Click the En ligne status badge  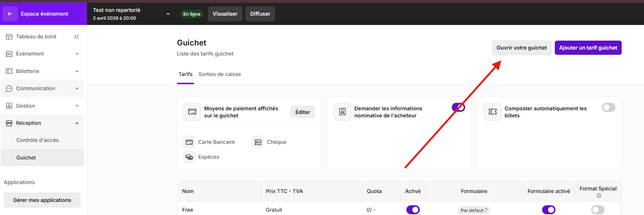pos(192,14)
